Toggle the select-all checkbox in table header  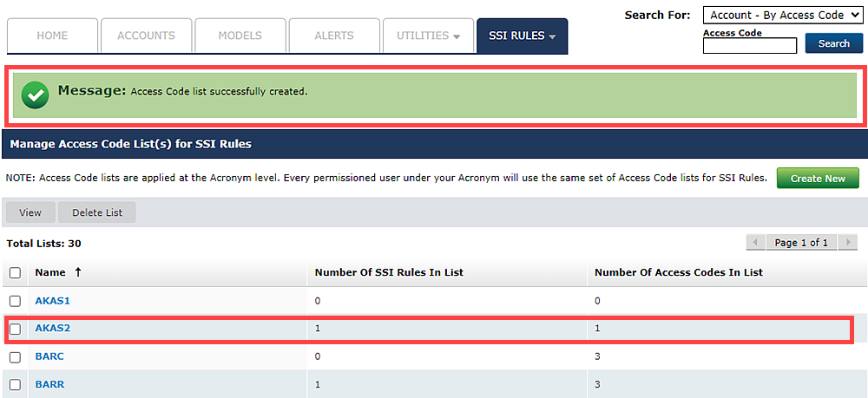(15, 272)
